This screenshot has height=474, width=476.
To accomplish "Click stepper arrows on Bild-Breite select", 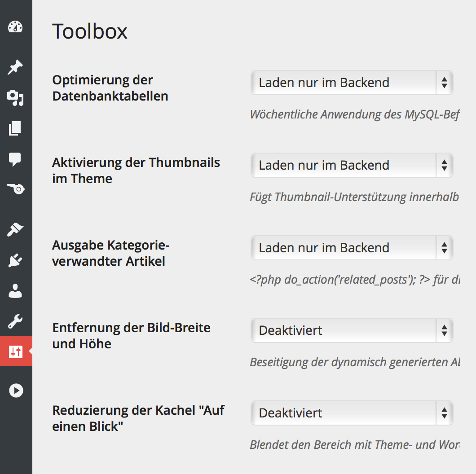I will (445, 330).
